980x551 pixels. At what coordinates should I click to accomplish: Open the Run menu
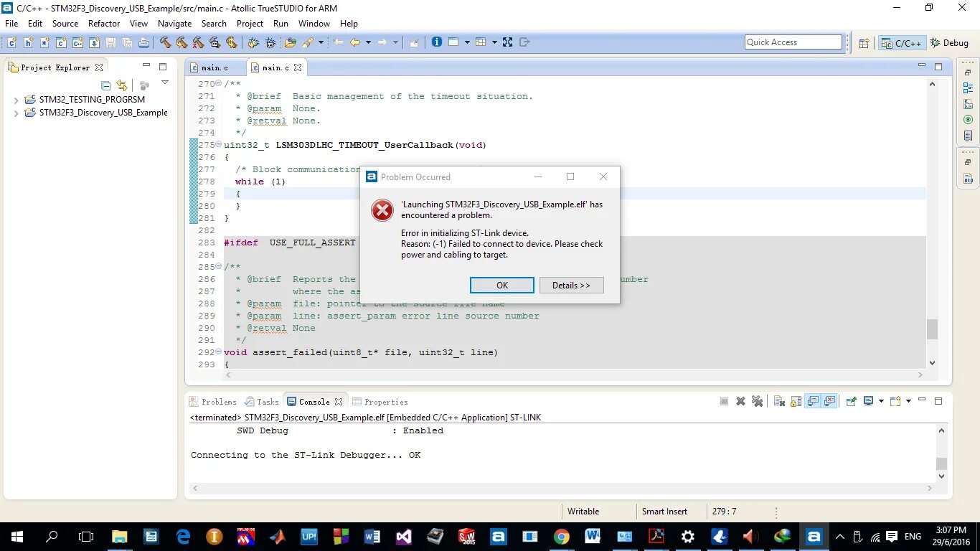pos(281,24)
